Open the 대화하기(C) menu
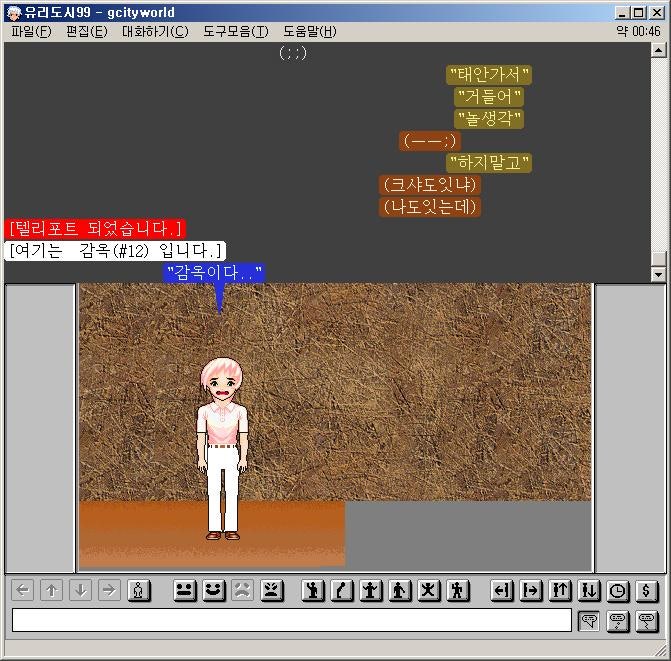Screen dimensions: 671x661 (154, 31)
